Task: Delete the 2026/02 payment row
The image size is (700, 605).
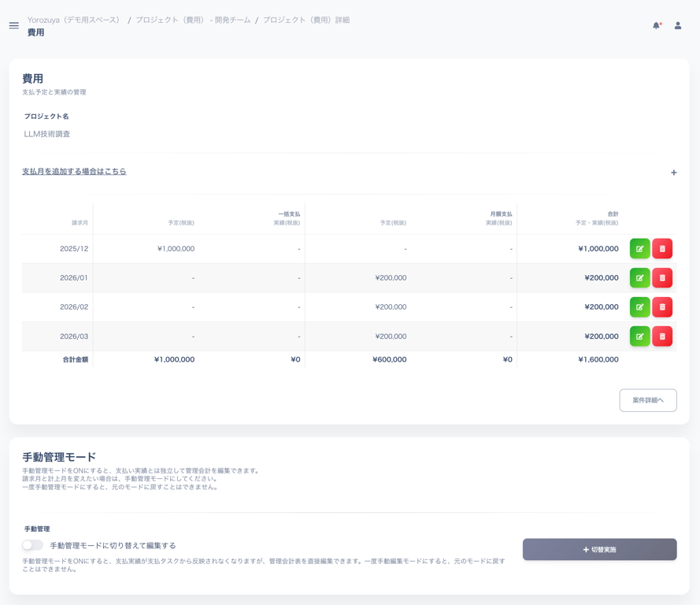Action: (662, 306)
